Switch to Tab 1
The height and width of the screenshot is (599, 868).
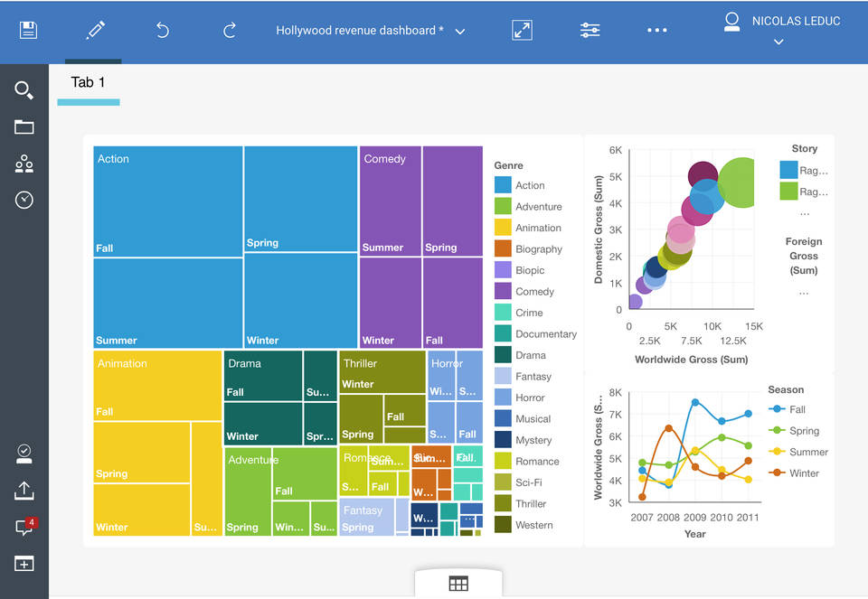coord(88,82)
